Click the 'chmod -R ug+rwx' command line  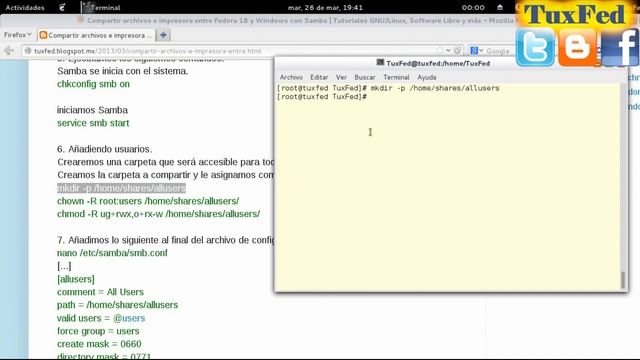[x=158, y=214]
